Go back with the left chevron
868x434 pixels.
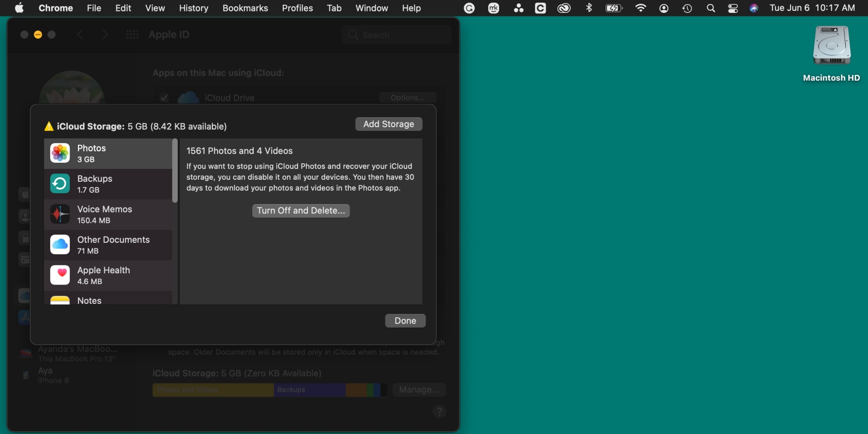pos(80,35)
